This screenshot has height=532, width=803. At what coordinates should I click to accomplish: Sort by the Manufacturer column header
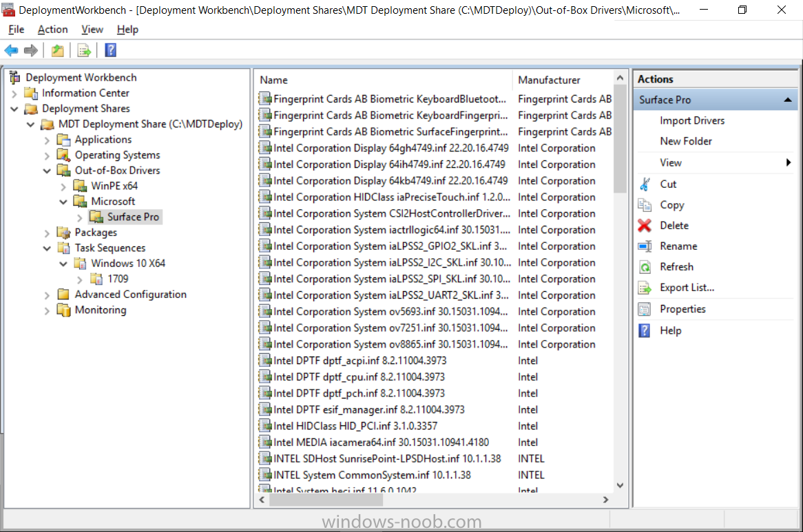pos(562,81)
